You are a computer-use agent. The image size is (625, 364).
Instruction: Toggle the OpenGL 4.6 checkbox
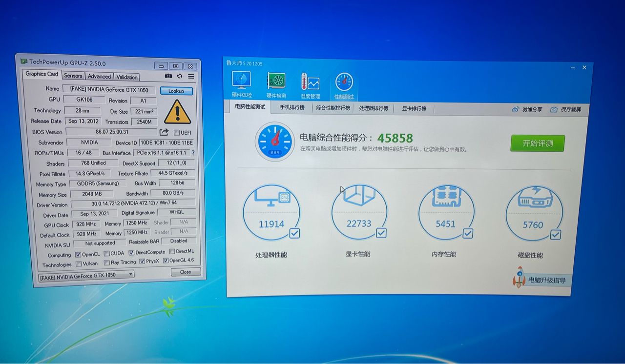coord(166,261)
